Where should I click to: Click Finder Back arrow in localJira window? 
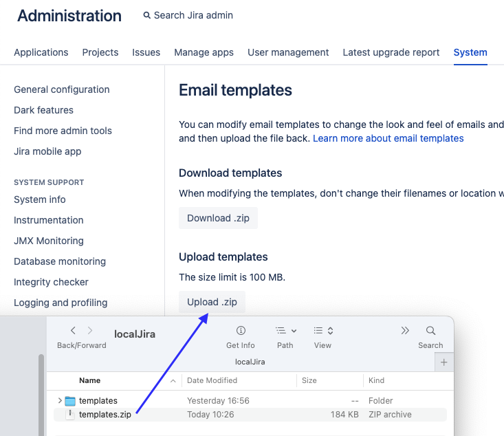pos(74,330)
